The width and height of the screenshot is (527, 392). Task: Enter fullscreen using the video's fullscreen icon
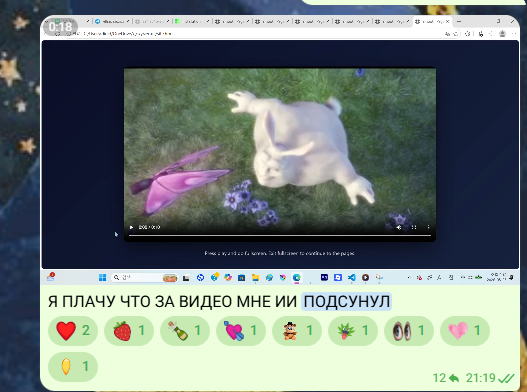tap(414, 227)
